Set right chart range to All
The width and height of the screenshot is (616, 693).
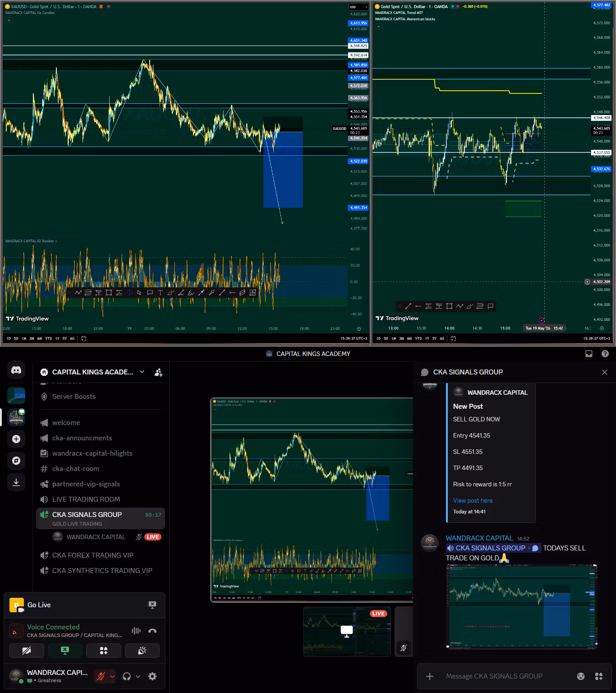pyautogui.click(x=442, y=338)
